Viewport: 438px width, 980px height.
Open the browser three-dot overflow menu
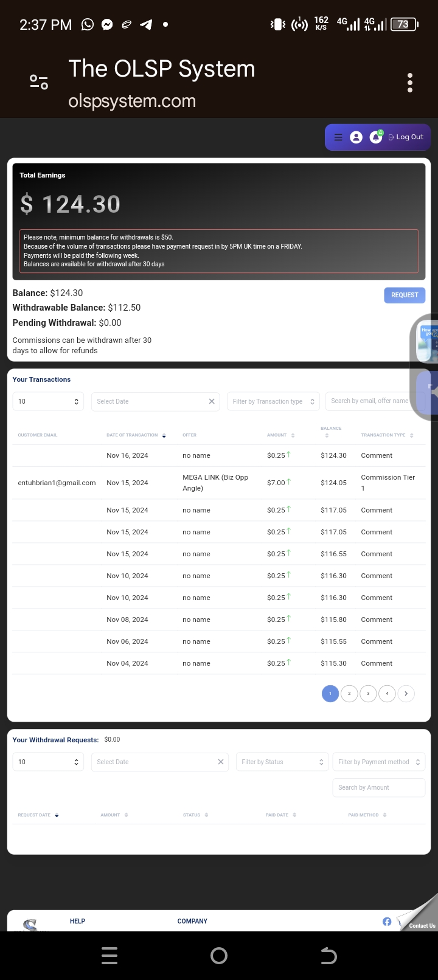[410, 83]
